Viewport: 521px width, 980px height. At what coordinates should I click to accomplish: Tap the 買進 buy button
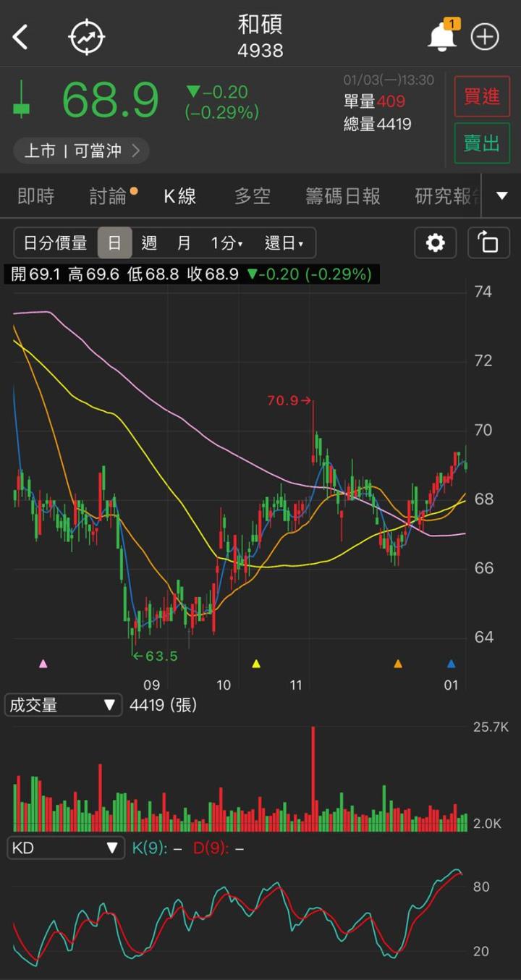pyautogui.click(x=482, y=96)
